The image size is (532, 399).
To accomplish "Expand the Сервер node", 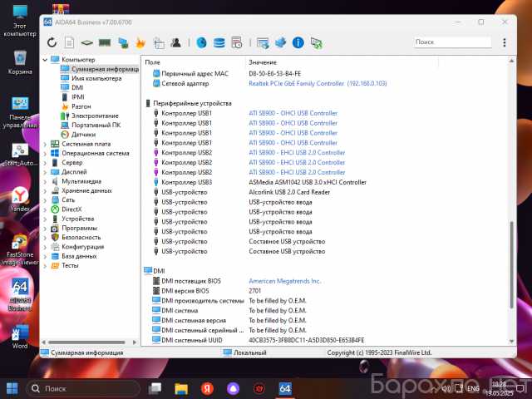I will [x=45, y=163].
